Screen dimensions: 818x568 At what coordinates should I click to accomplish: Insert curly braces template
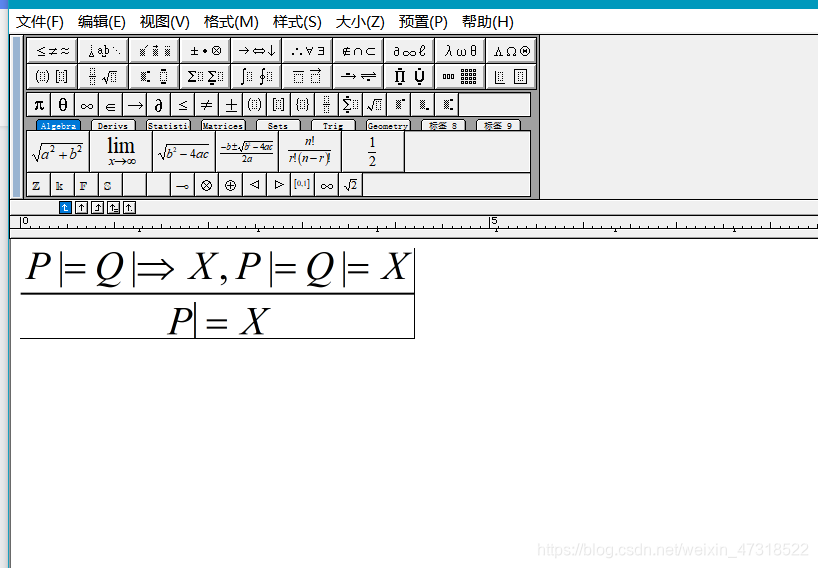(303, 105)
